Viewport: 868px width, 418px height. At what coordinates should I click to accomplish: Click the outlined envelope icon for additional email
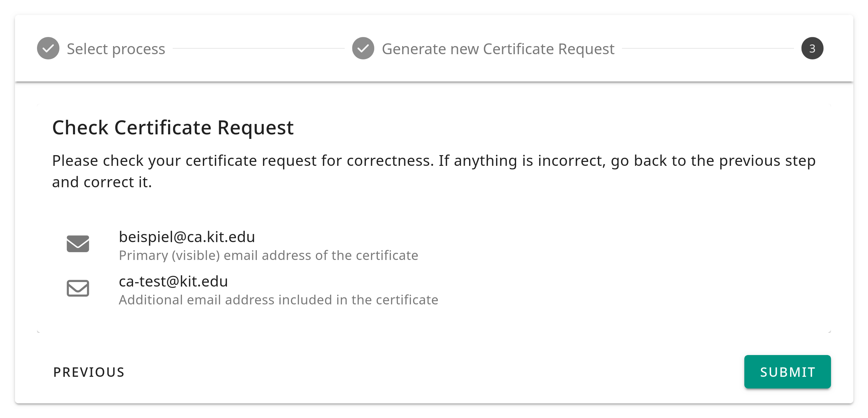coord(78,288)
